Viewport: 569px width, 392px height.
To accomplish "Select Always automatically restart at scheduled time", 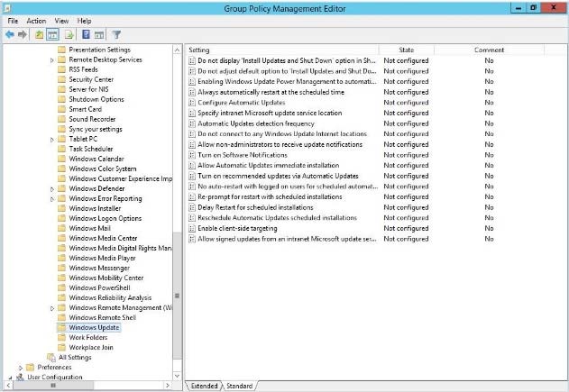I will click(x=271, y=92).
